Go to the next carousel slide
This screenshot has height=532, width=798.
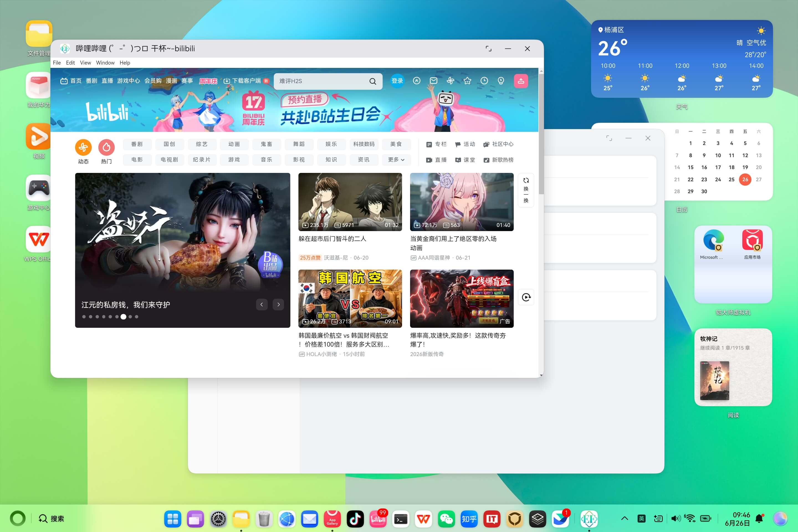278,304
